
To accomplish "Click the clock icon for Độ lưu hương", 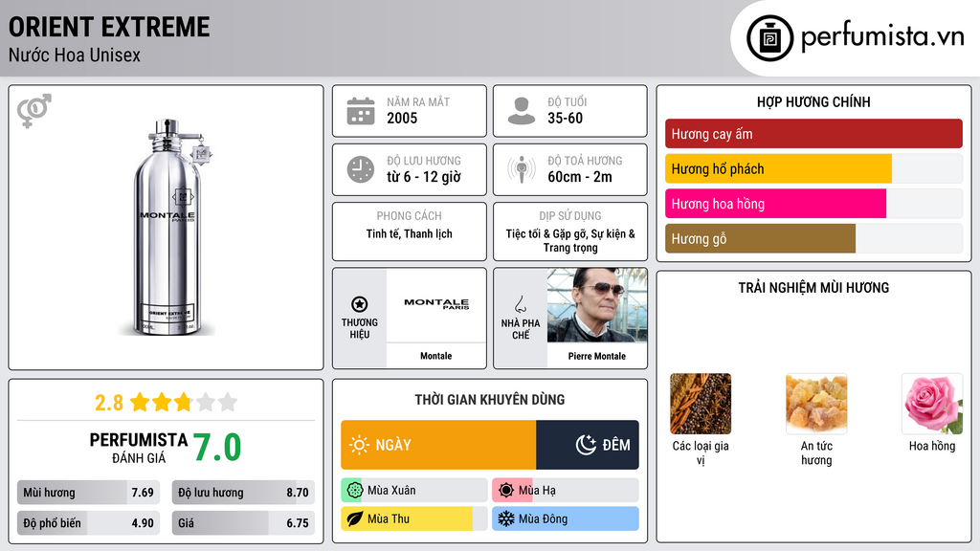I will coord(360,169).
